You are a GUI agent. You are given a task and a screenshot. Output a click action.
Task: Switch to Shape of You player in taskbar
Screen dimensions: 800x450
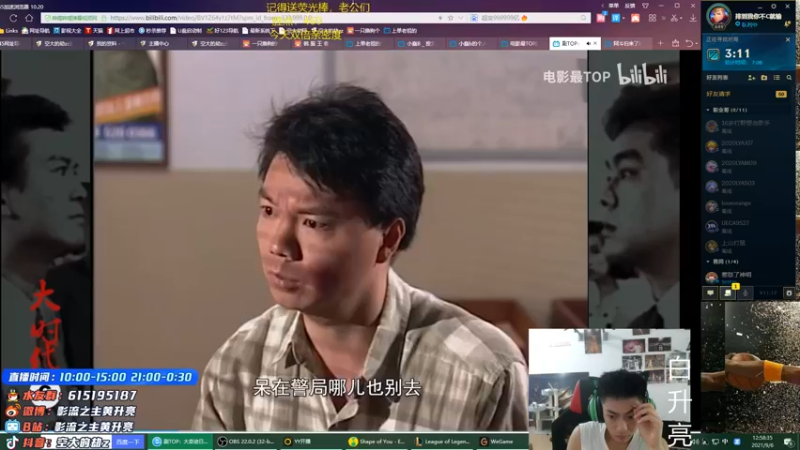point(377,442)
